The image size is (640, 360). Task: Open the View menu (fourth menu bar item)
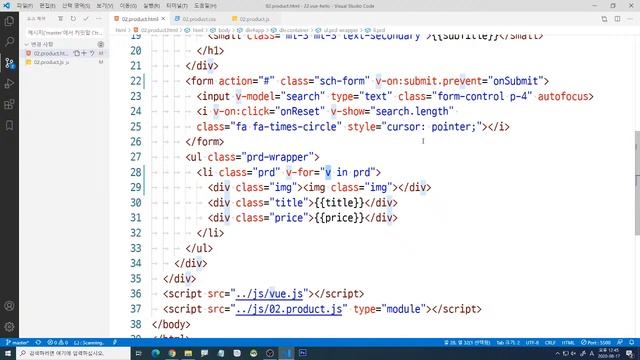pyautogui.click(x=104, y=6)
